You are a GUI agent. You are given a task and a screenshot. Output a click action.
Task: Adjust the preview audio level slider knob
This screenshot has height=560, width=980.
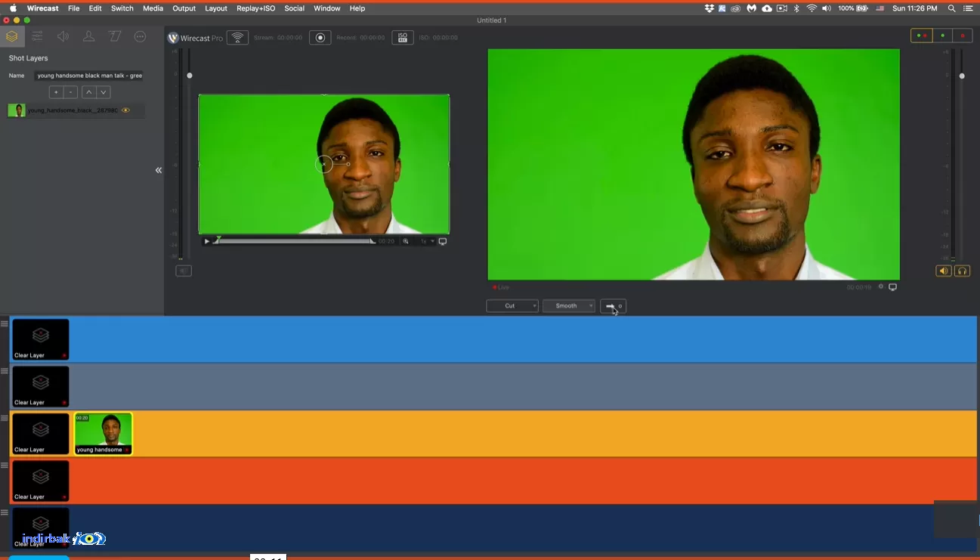tap(190, 76)
